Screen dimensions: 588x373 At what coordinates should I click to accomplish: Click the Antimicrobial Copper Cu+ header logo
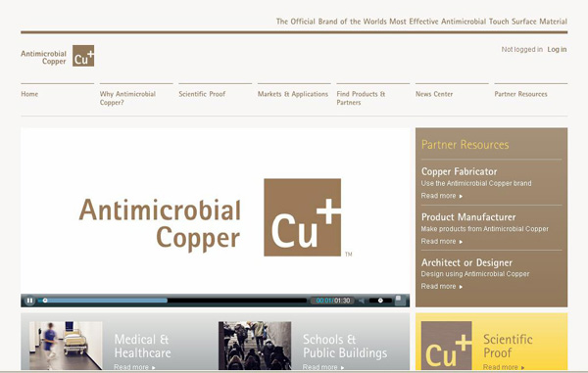pos(58,56)
